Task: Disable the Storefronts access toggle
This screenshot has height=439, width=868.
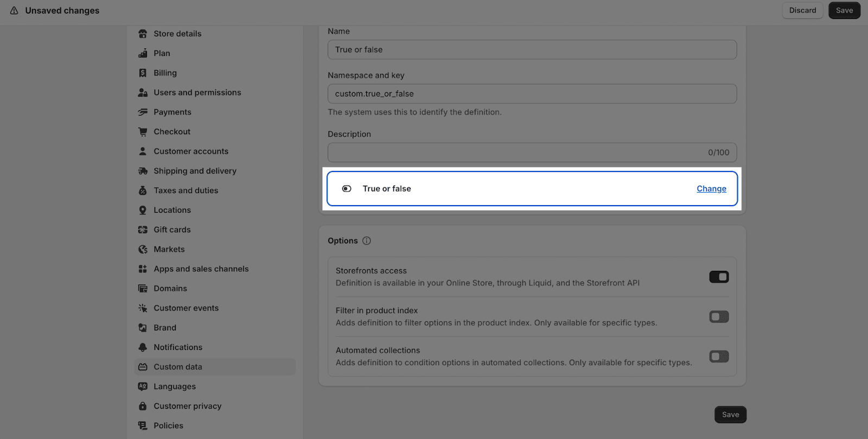Action: [x=719, y=277]
